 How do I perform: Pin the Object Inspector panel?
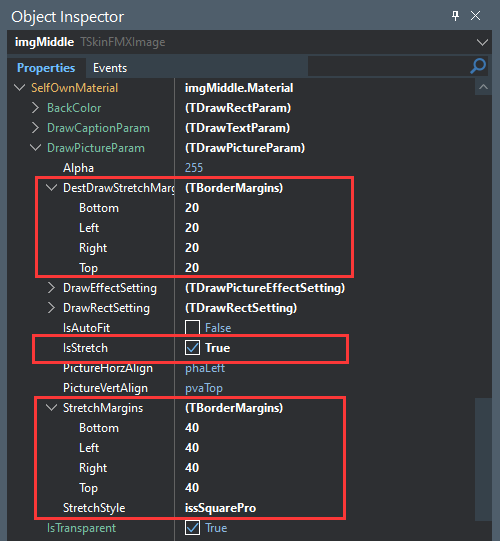click(455, 16)
